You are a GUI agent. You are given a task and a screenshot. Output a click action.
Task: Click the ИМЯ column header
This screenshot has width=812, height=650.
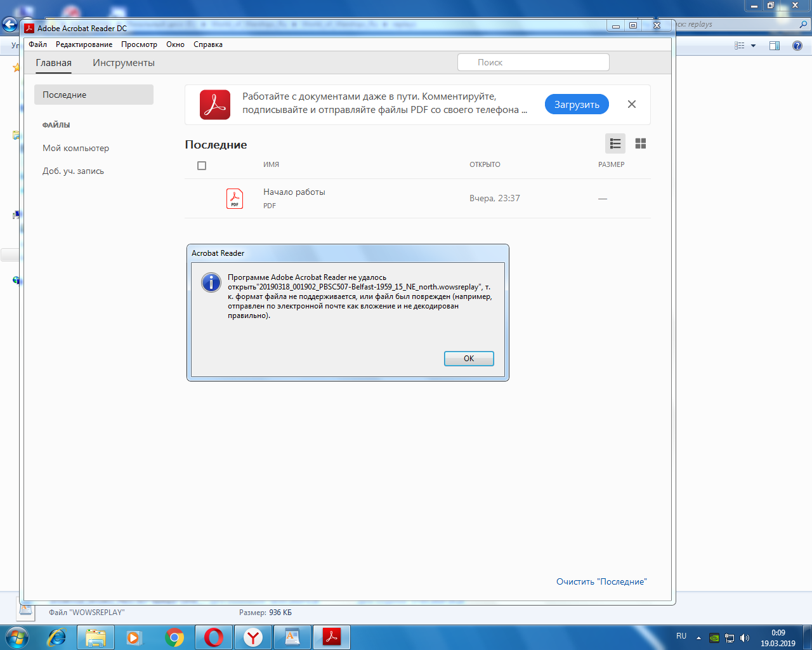click(271, 164)
